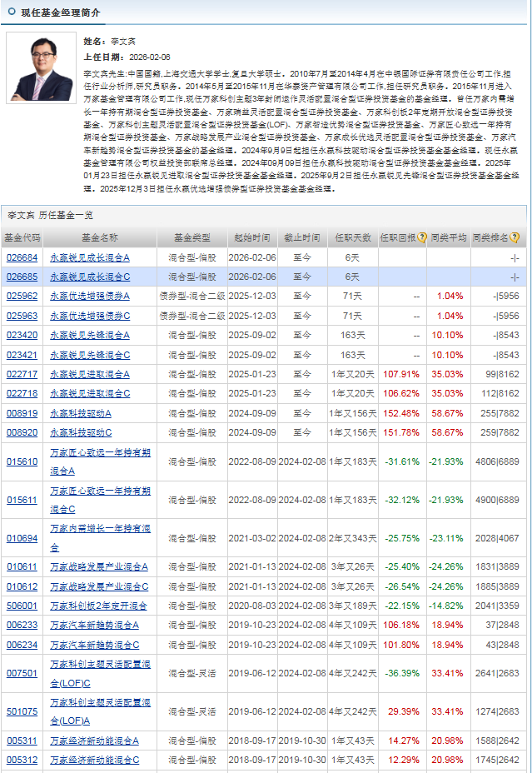Image resolution: width=532 pixels, height=773 pixels.
Task: Open 万家经济新动能混合C fund link
Action: (x=95, y=761)
